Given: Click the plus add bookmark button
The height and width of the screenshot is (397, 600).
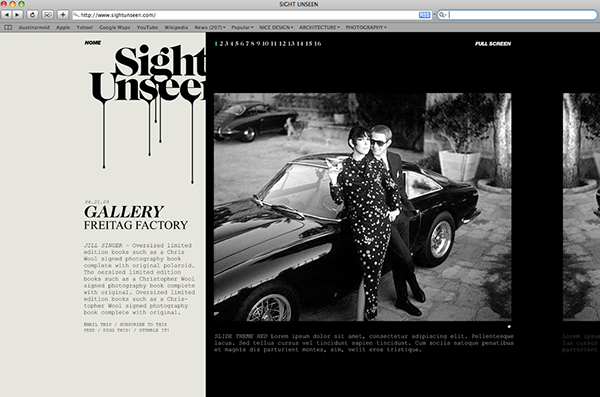Looking at the screenshot, I should coord(63,15).
